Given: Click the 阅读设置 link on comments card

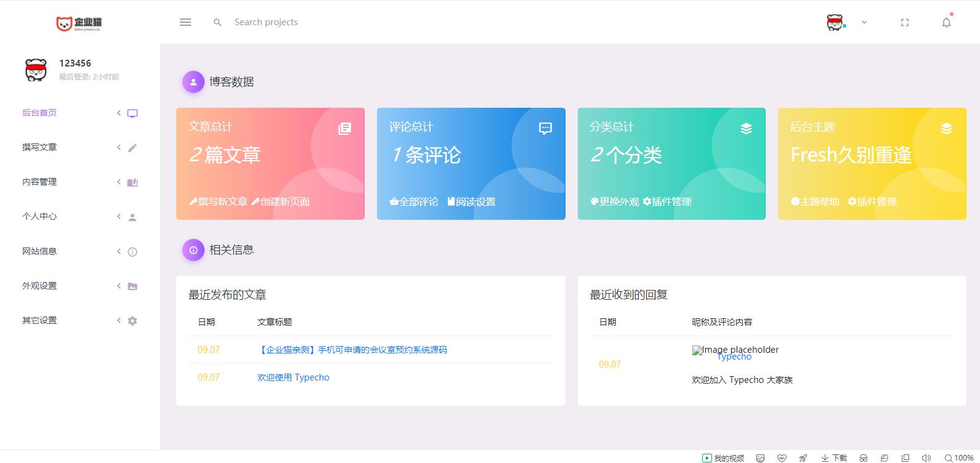Looking at the screenshot, I should coord(472,202).
